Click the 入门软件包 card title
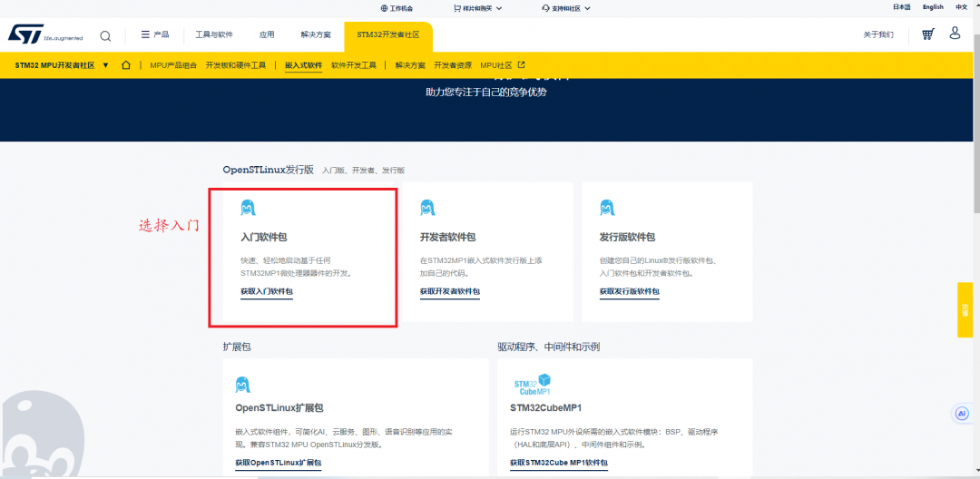 pos(264,238)
